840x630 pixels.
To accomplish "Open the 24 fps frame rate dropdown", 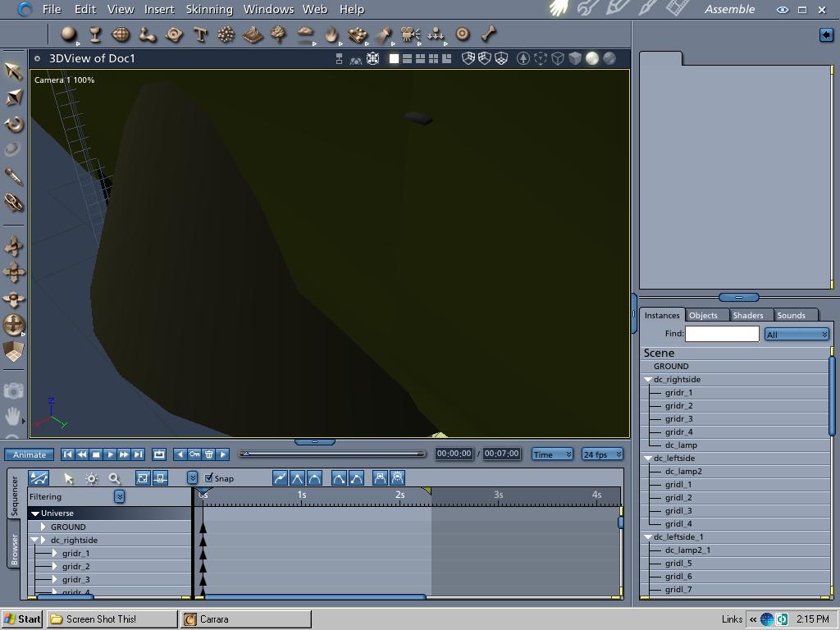I will 602,454.
